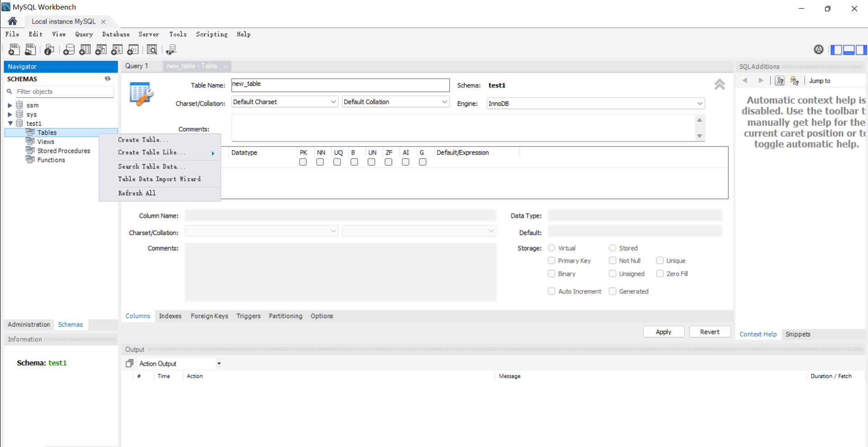Create a new view toolbar icon
Screen dimensions: 868x447
click(x=101, y=49)
